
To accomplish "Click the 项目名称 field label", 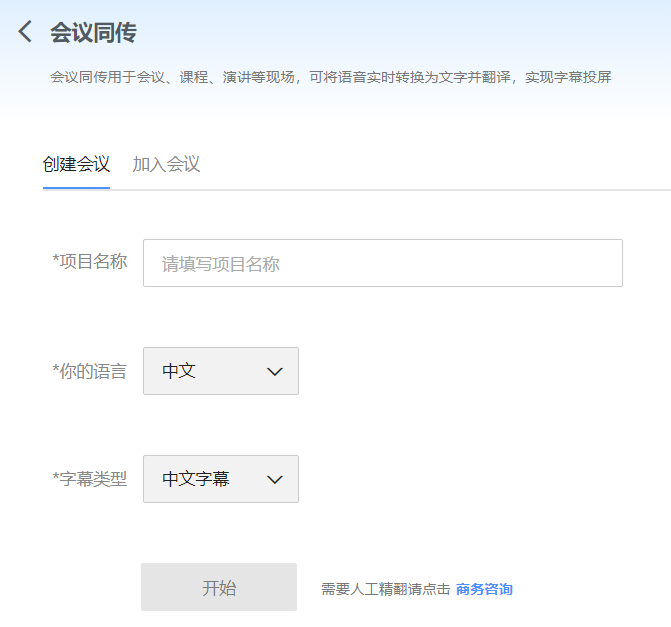I will pos(93,262).
